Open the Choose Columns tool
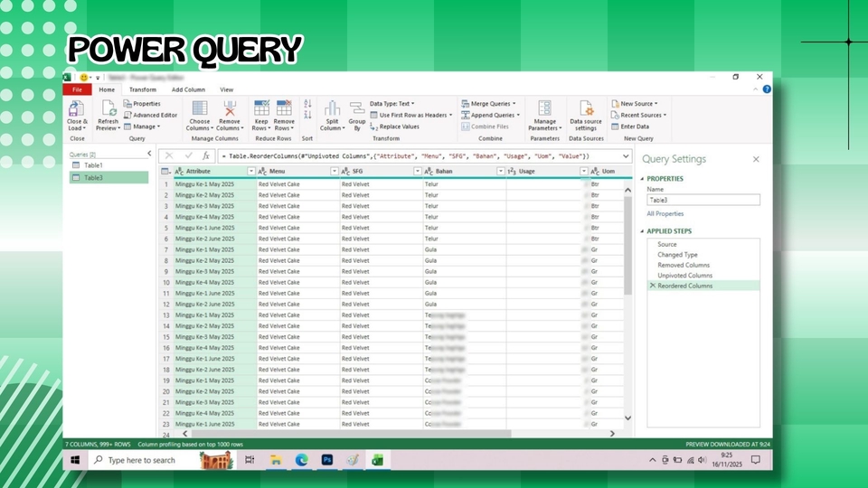 pyautogui.click(x=199, y=109)
